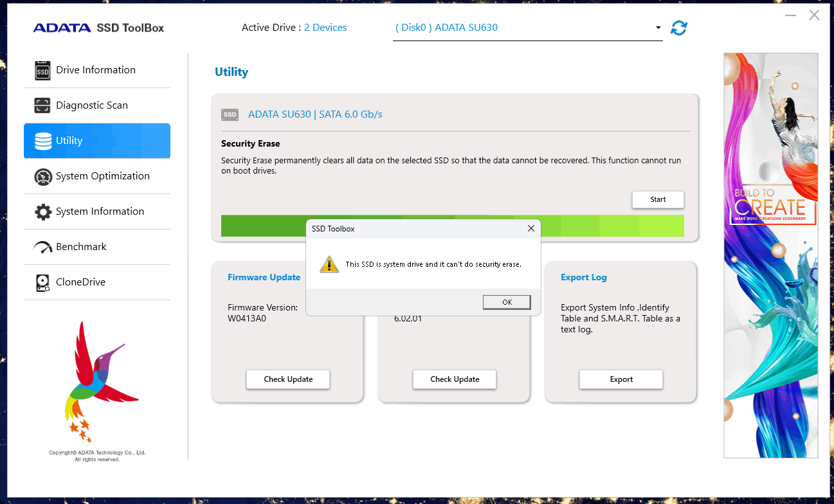The height and width of the screenshot is (504, 834).
Task: Check Update under Firmware Update
Action: click(288, 379)
